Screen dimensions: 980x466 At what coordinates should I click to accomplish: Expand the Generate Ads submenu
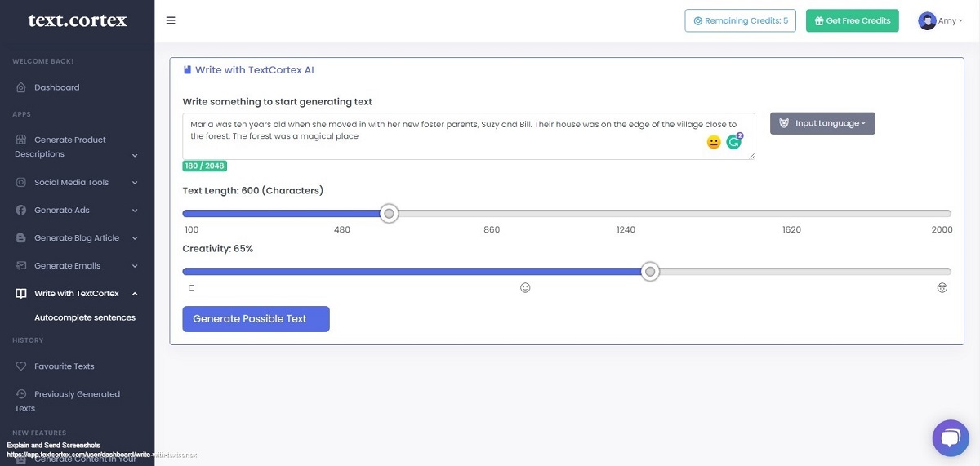pyautogui.click(x=135, y=211)
